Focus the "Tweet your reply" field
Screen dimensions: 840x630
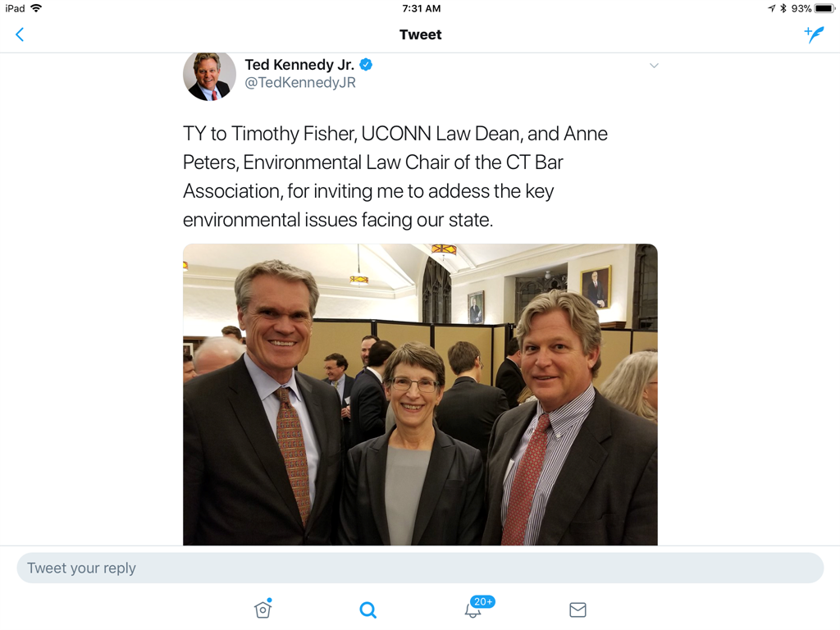coord(420,568)
